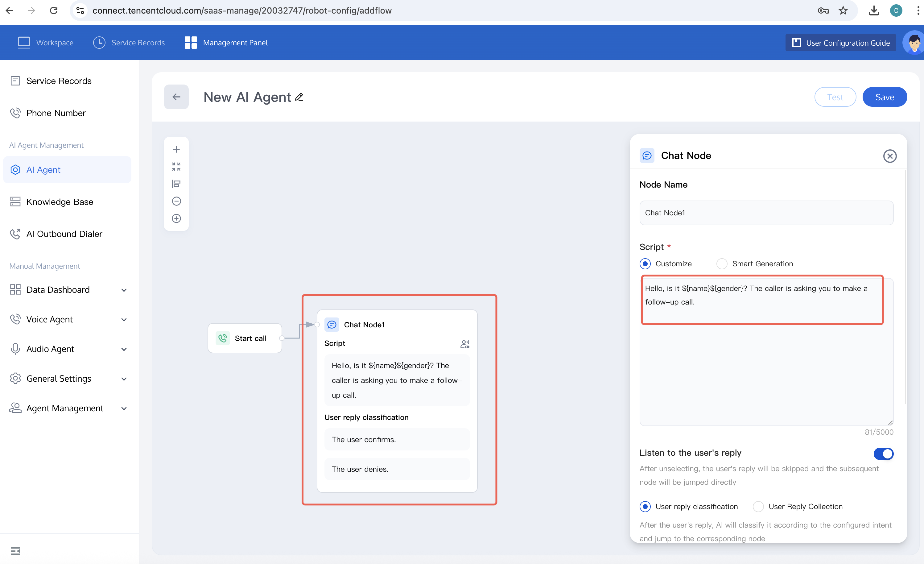Click the plus icon in the canvas toolbar

[176, 149]
